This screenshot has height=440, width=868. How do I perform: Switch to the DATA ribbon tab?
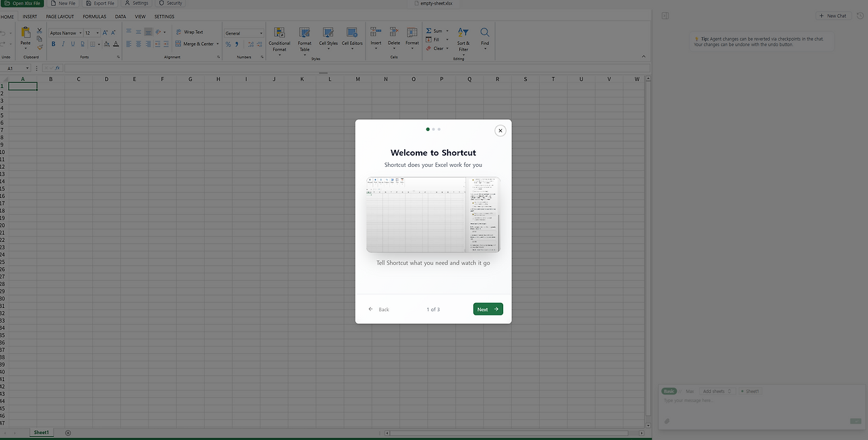coord(120,16)
